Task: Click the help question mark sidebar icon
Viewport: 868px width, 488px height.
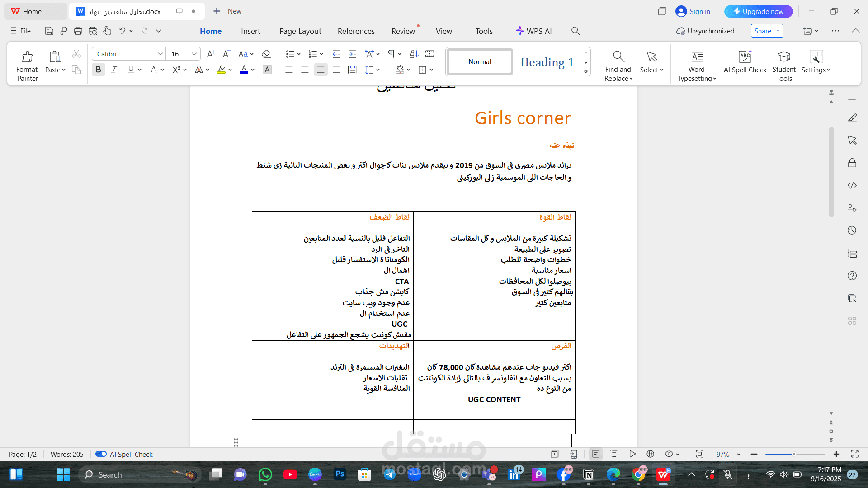Action: [x=852, y=276]
